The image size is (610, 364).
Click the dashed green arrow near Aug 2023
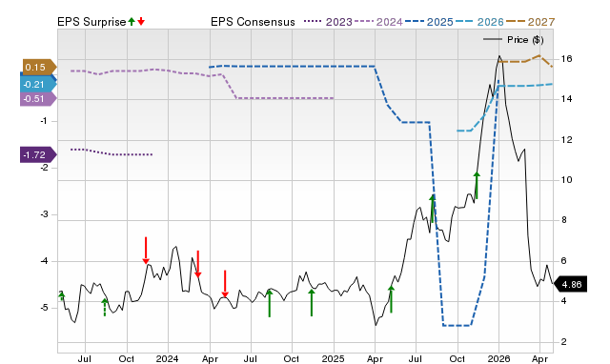pyautogui.click(x=104, y=307)
